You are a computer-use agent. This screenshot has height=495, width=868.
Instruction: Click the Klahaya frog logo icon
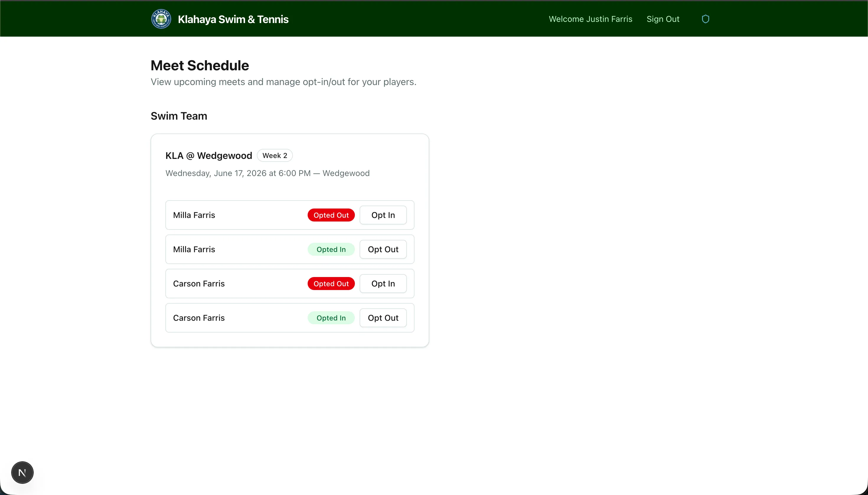click(161, 19)
